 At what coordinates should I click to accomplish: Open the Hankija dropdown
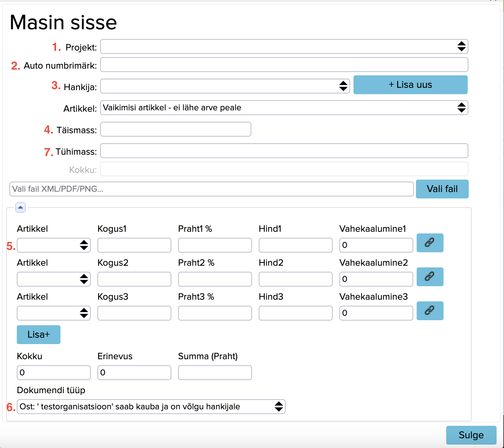[x=225, y=86]
